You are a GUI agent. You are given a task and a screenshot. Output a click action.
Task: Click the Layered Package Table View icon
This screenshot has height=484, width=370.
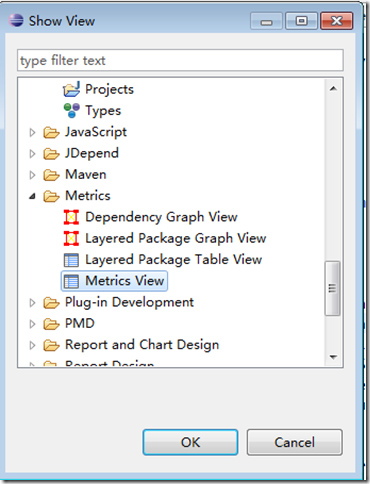(71, 260)
